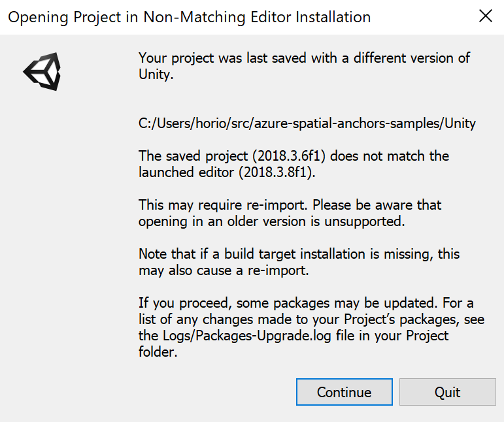Click the word 'folder.' at paragraph end
The height and width of the screenshot is (422, 504).
tap(158, 352)
